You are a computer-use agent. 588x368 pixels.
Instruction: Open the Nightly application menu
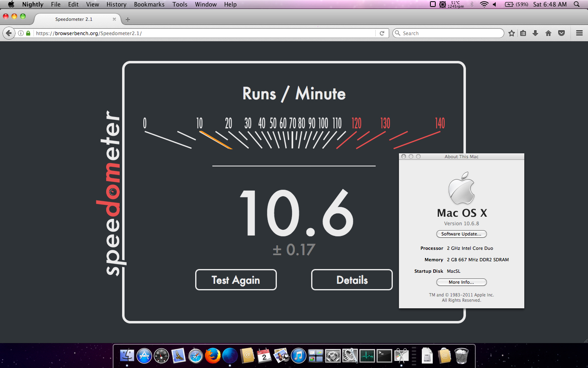(x=33, y=4)
